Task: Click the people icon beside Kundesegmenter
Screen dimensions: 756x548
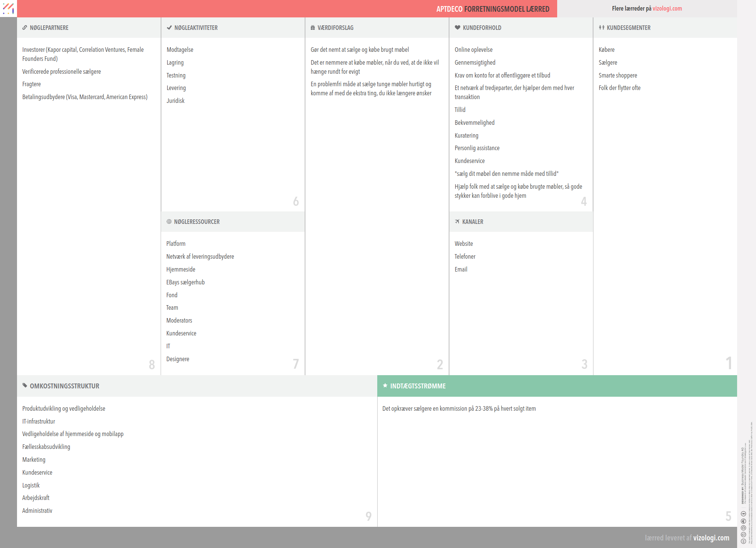Action: point(601,28)
